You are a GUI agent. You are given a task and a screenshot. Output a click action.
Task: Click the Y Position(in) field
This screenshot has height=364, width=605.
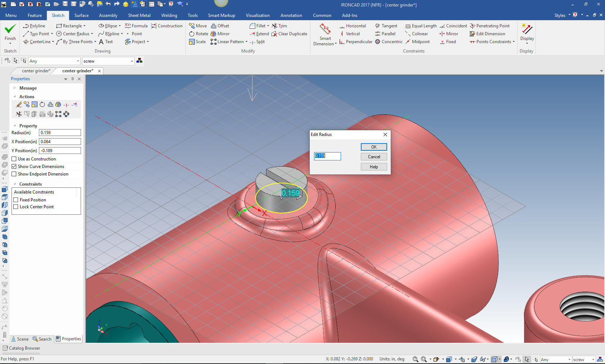tap(60, 151)
